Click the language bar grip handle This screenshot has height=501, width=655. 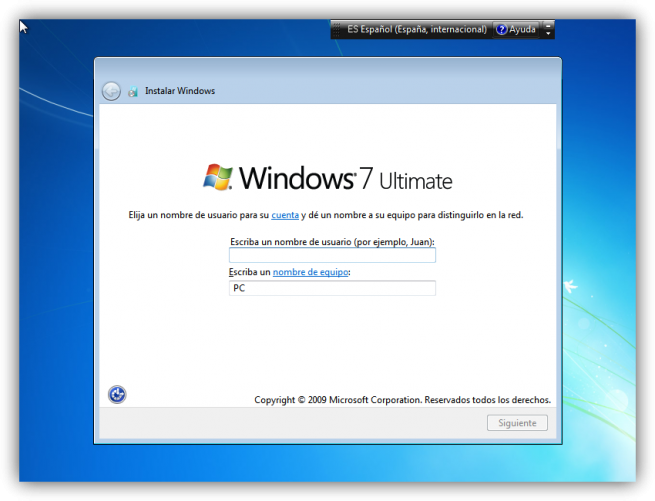tap(336, 30)
